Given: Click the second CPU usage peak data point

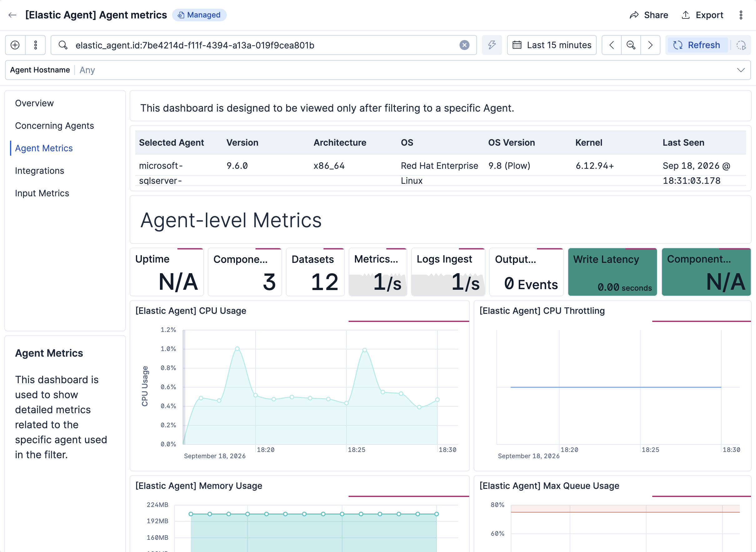Looking at the screenshot, I should pos(365,350).
